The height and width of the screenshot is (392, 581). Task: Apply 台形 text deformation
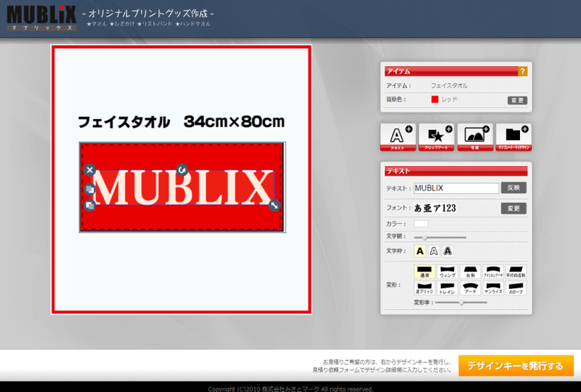[x=470, y=271]
